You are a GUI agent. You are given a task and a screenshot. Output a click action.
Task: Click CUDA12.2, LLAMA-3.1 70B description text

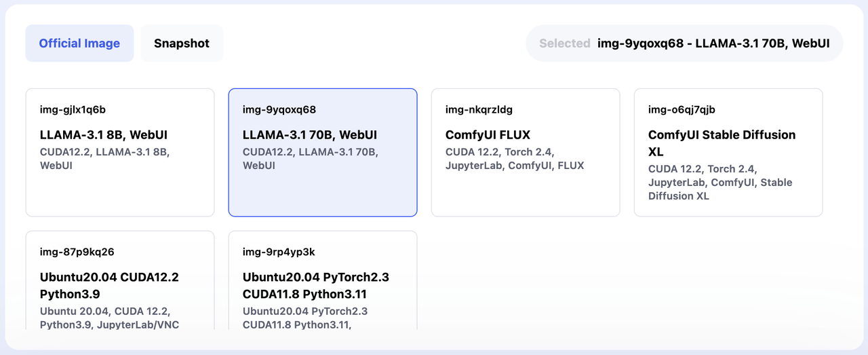click(x=311, y=159)
